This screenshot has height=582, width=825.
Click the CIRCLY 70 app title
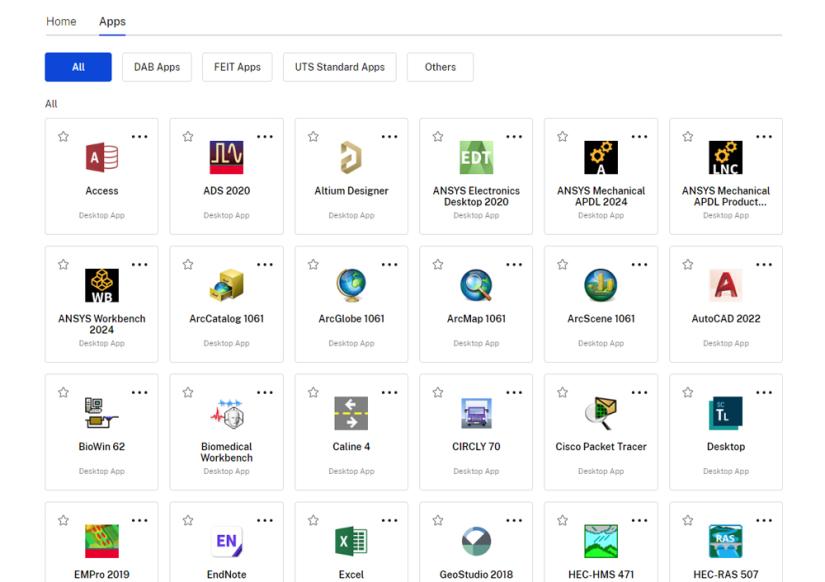point(476,446)
